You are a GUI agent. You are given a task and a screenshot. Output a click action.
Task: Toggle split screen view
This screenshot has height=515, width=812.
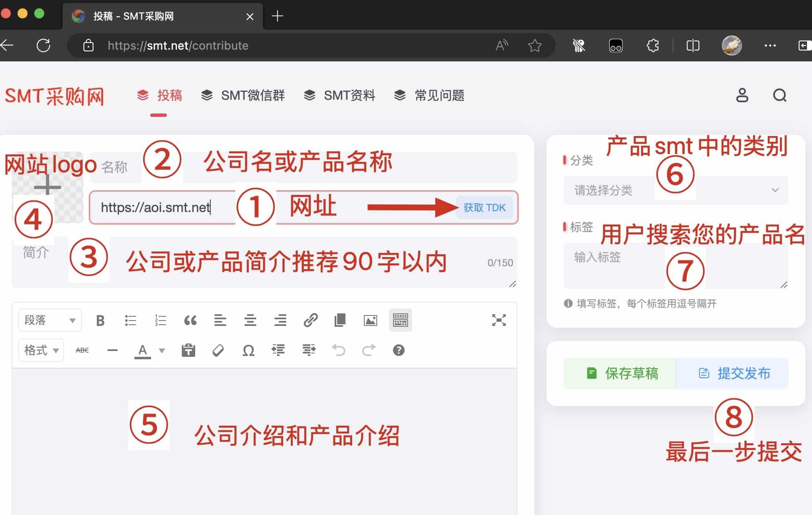tap(693, 45)
